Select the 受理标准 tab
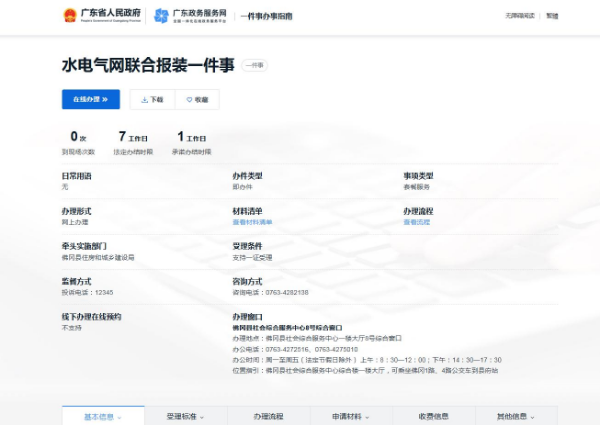 pyautogui.click(x=186, y=416)
